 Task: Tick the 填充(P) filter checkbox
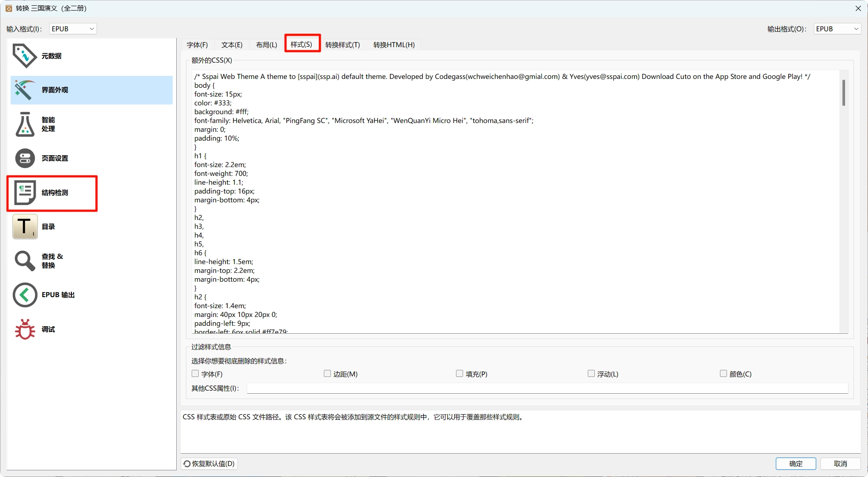click(x=460, y=373)
